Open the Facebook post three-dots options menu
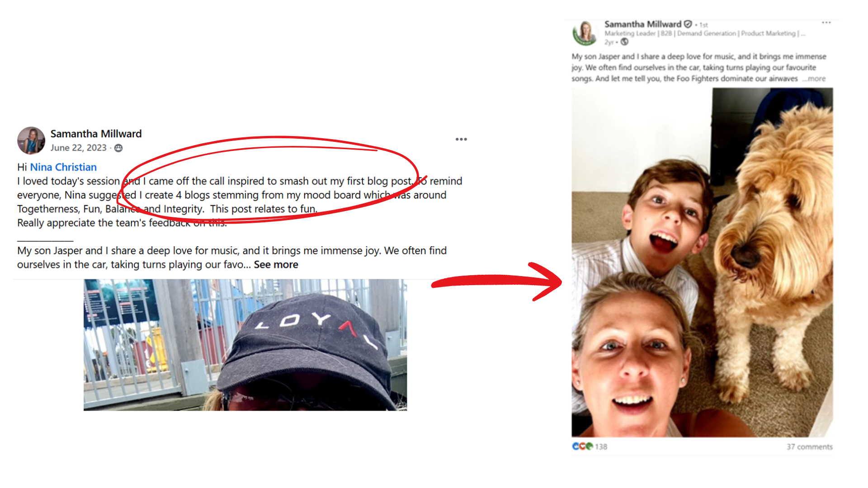Screen dimensions: 868x488 point(461,139)
